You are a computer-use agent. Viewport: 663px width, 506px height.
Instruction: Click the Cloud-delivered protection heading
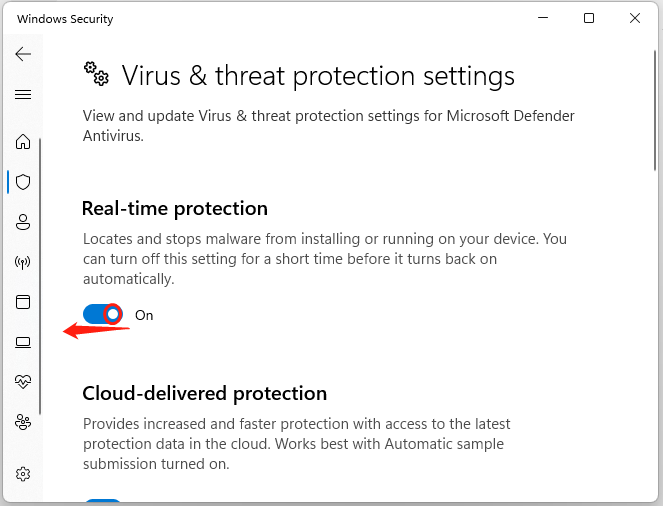tap(204, 393)
